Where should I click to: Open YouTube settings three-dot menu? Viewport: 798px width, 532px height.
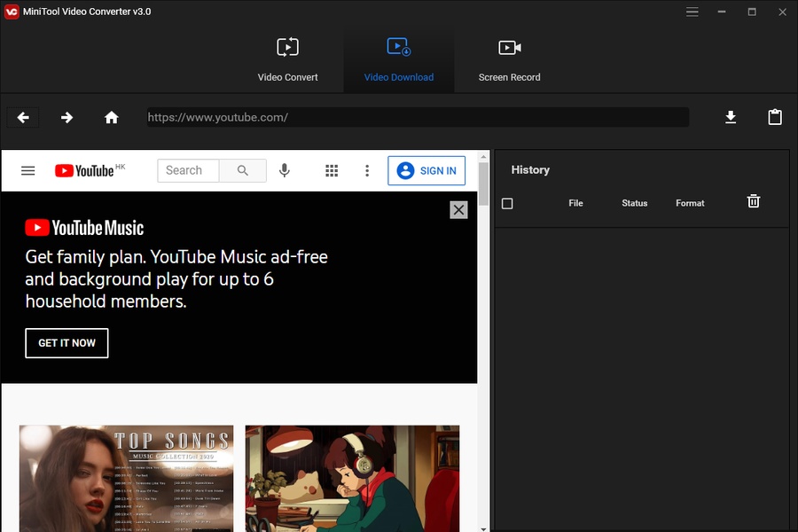(367, 170)
